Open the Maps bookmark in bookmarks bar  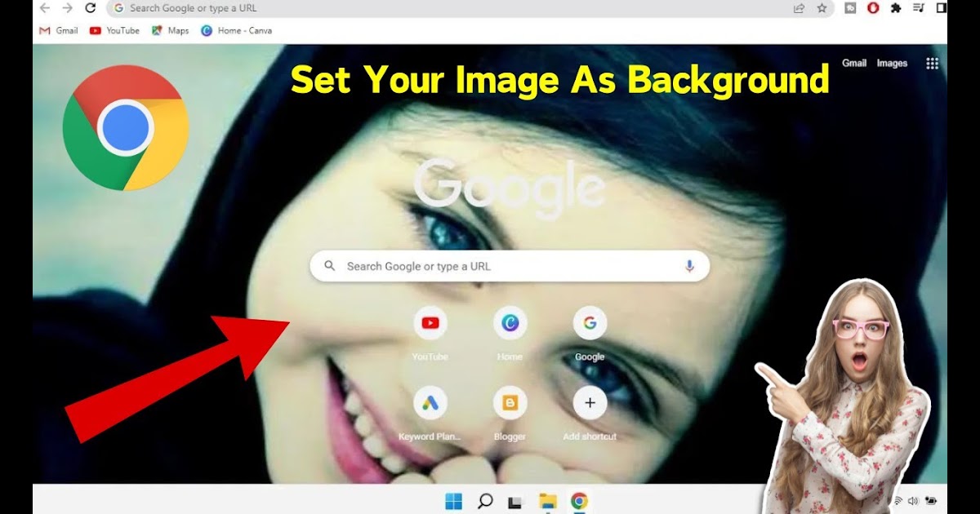pyautogui.click(x=170, y=30)
